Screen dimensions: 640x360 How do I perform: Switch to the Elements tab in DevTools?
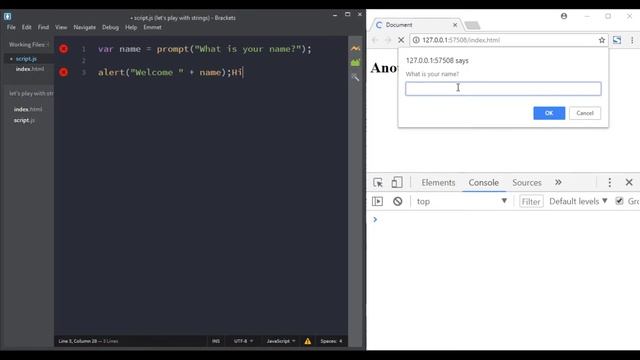point(438,182)
